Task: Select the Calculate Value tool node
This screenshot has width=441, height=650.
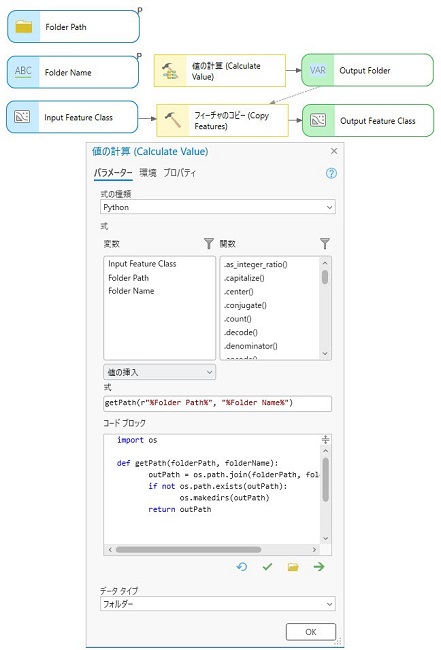Action: pyautogui.click(x=220, y=71)
